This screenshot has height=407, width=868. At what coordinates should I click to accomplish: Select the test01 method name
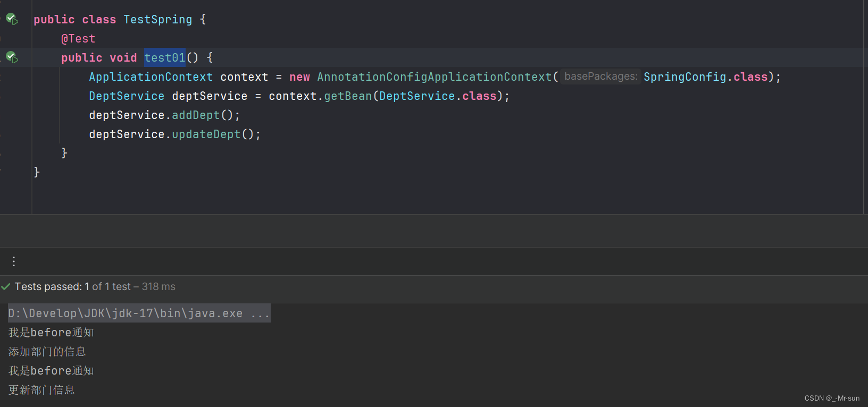coord(165,57)
